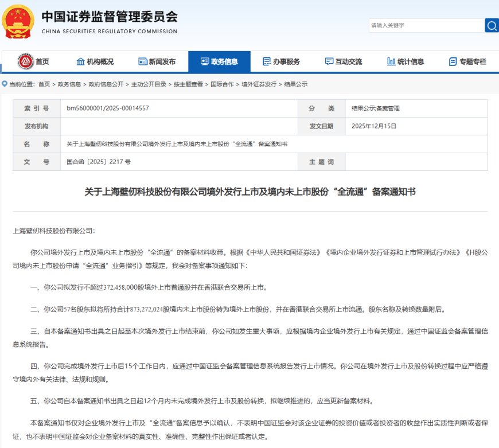Click the home icon beside 首页

[x=26, y=61]
